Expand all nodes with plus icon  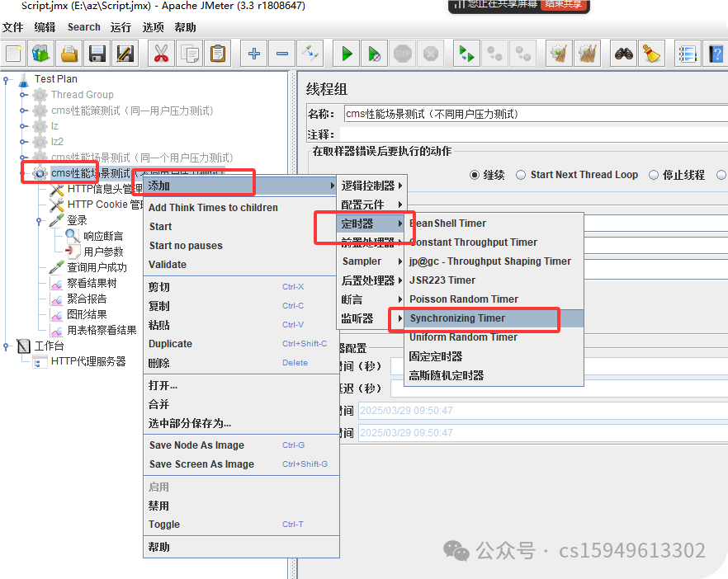[x=253, y=54]
